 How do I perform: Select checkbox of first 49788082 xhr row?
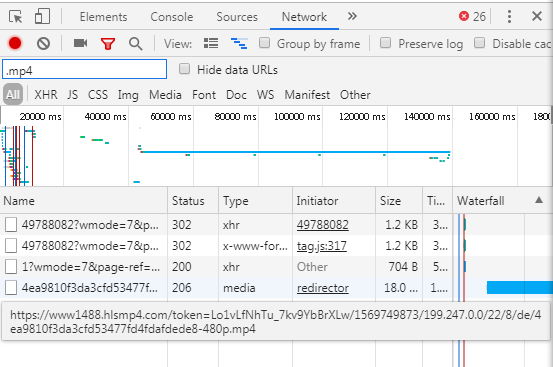click(x=11, y=225)
